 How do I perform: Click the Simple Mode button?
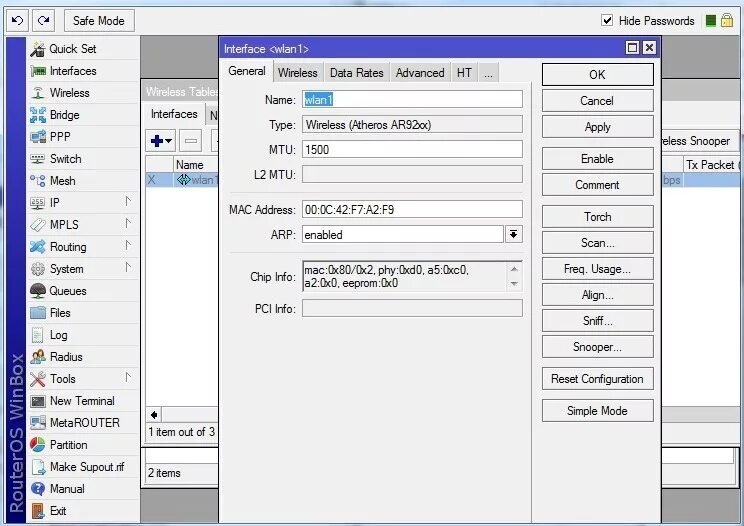[x=597, y=410]
